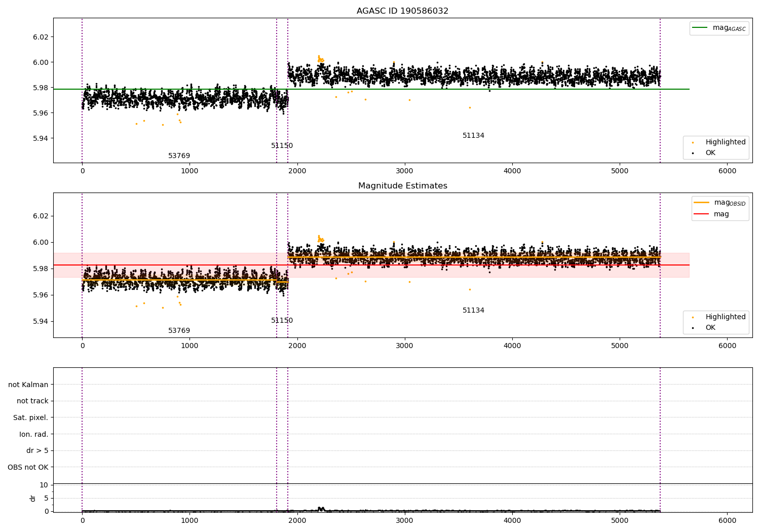Select the green mag AGASC legend entry
This screenshot has height=532, width=760.
719,28
